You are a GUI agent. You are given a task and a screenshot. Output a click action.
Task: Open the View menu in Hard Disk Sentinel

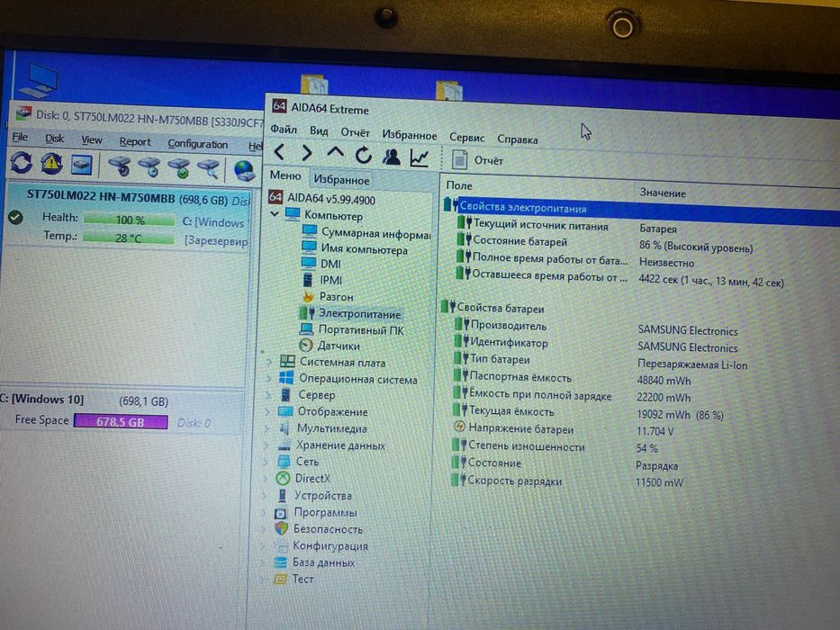pos(92,139)
